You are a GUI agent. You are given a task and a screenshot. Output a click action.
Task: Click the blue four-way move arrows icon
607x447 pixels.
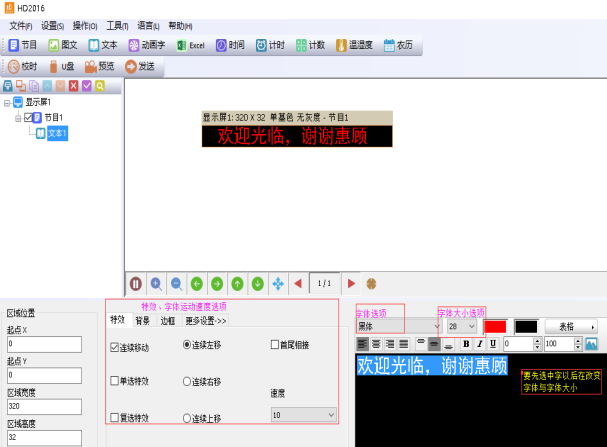coord(278,283)
